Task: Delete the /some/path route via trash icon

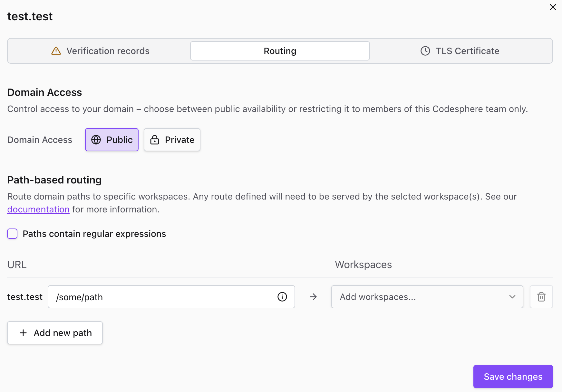Action: click(x=541, y=297)
